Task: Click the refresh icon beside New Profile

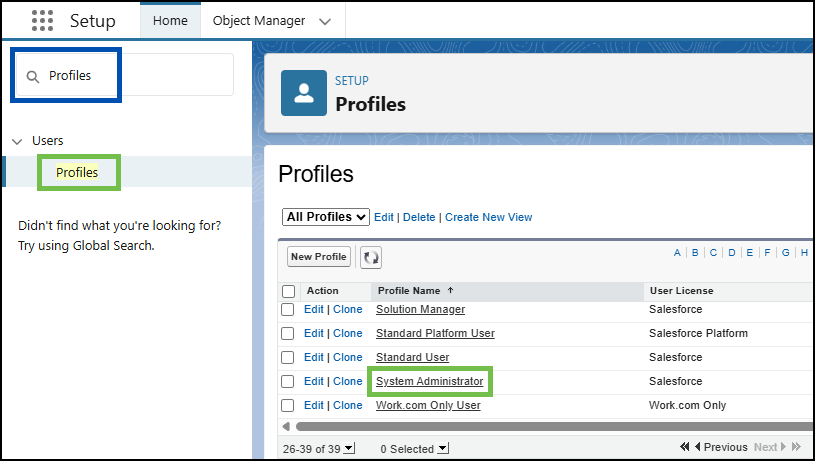Action: (x=371, y=257)
